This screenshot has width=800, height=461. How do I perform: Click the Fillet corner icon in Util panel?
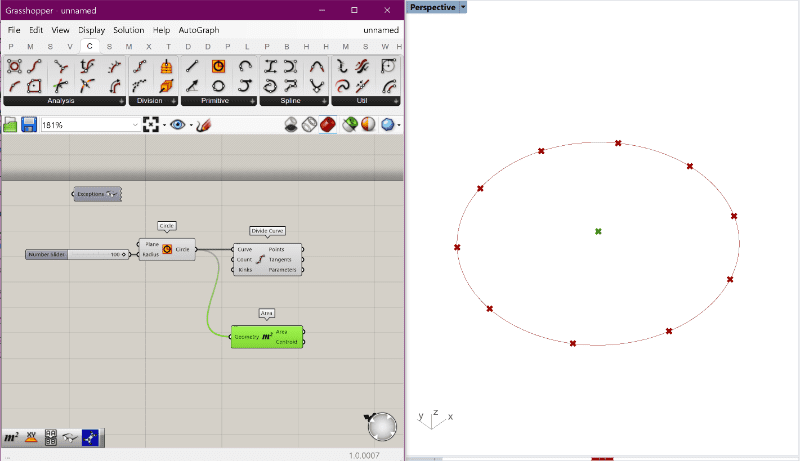pos(389,66)
